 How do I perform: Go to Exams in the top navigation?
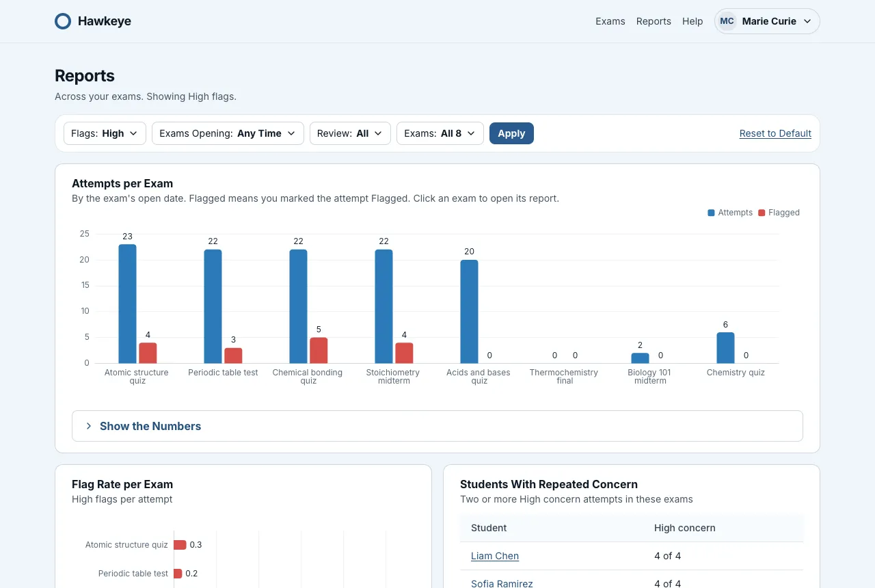click(610, 21)
